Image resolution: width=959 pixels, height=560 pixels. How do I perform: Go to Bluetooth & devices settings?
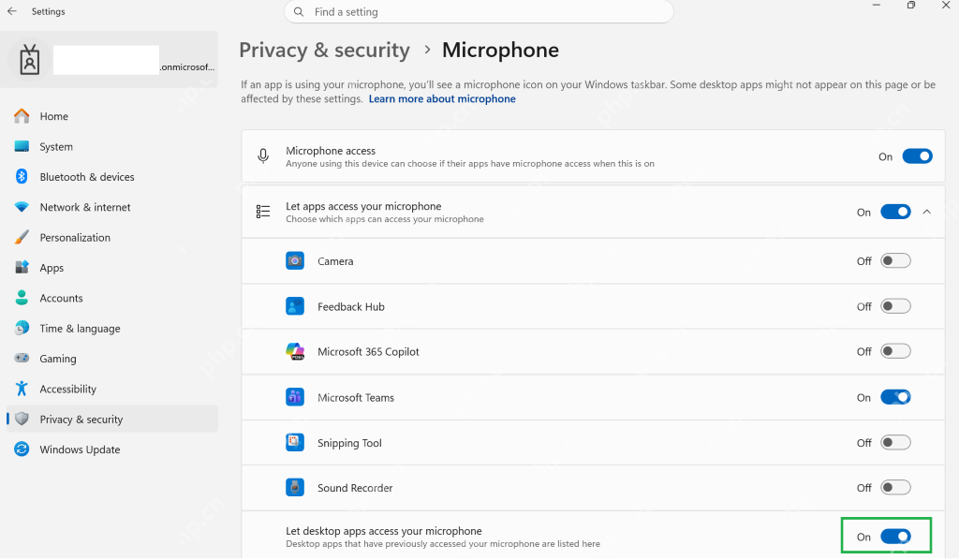pyautogui.click(x=112, y=176)
